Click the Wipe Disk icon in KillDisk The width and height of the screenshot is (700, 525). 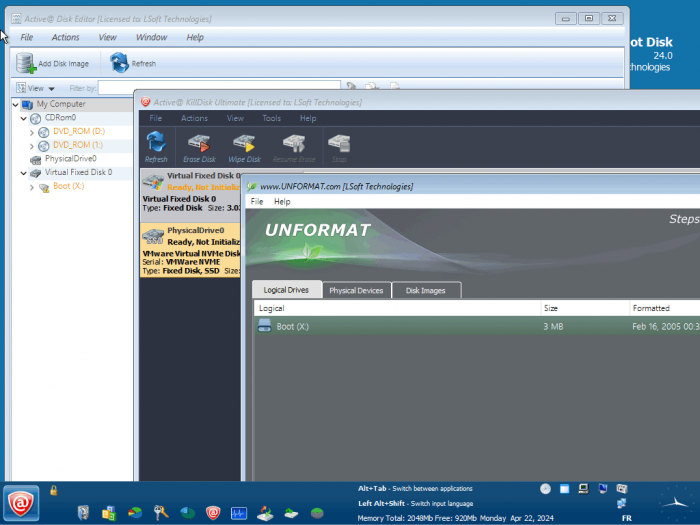(245, 146)
